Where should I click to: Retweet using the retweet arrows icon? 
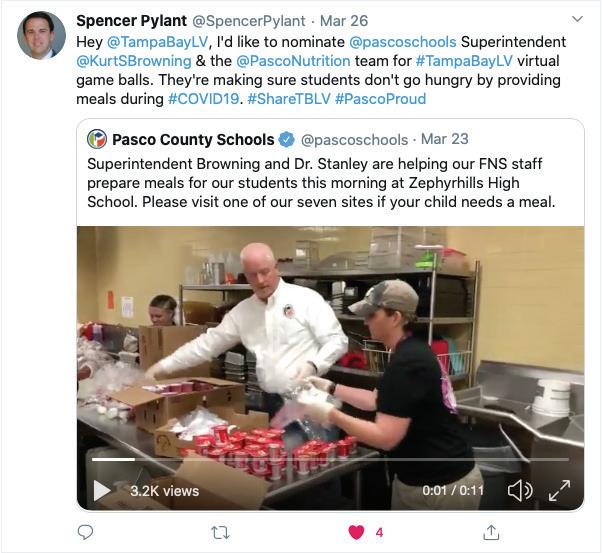(x=221, y=533)
